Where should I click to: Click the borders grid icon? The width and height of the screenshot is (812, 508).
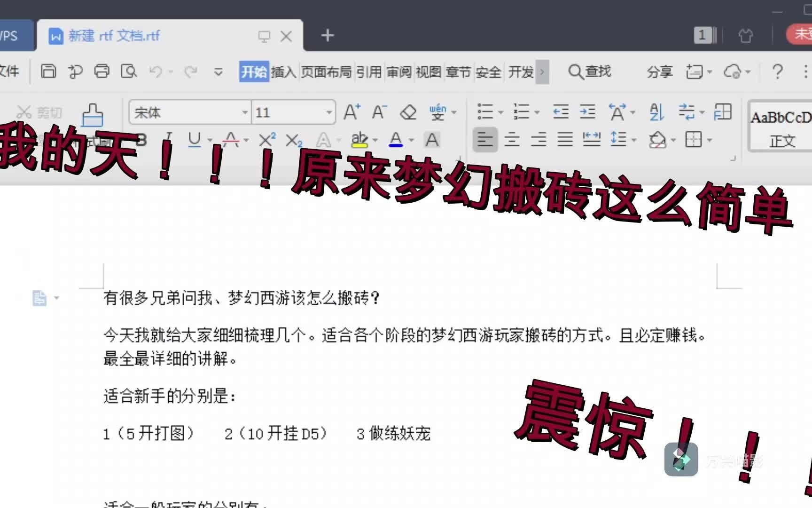pyautogui.click(x=694, y=140)
